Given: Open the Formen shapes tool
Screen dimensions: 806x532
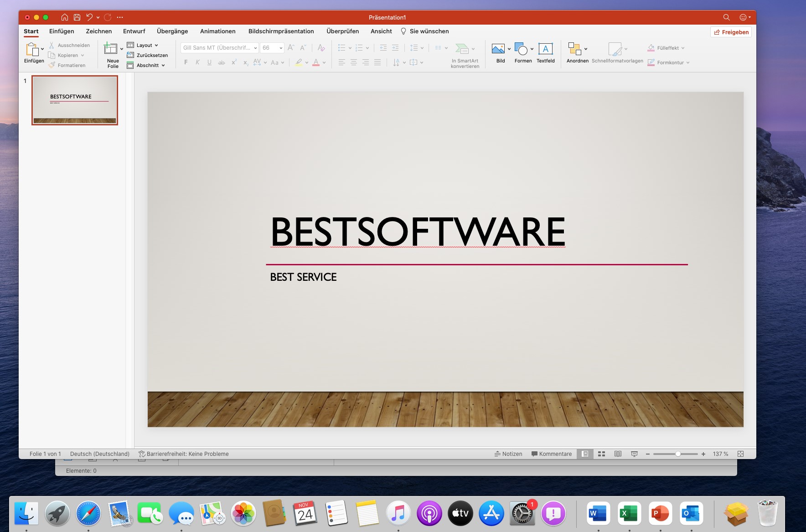Looking at the screenshot, I should pyautogui.click(x=521, y=49).
